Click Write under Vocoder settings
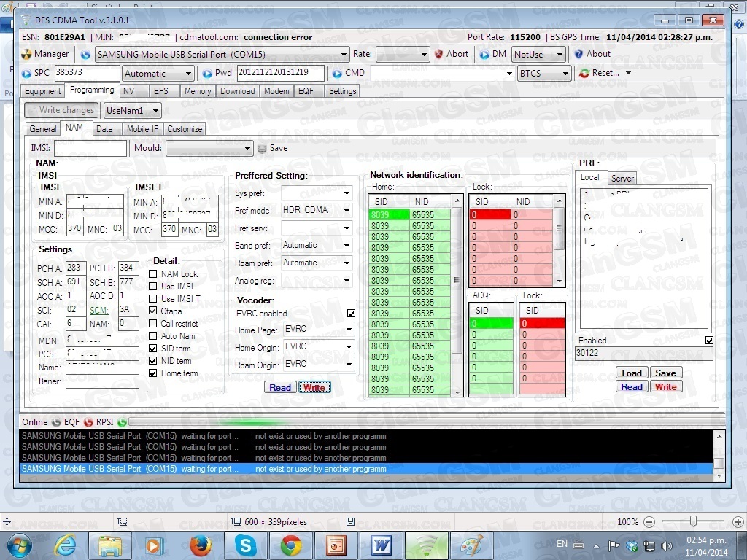Viewport: 747px width, 560px height. coord(314,388)
